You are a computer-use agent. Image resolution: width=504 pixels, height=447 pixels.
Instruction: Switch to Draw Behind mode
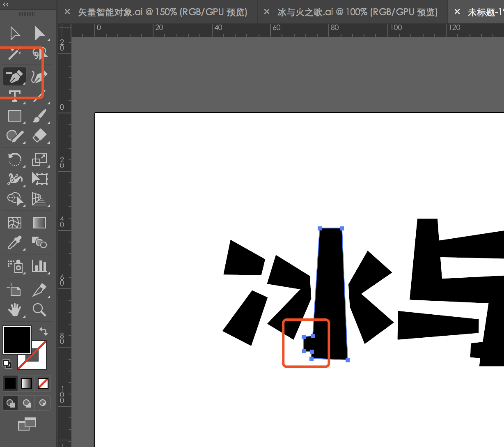27,403
